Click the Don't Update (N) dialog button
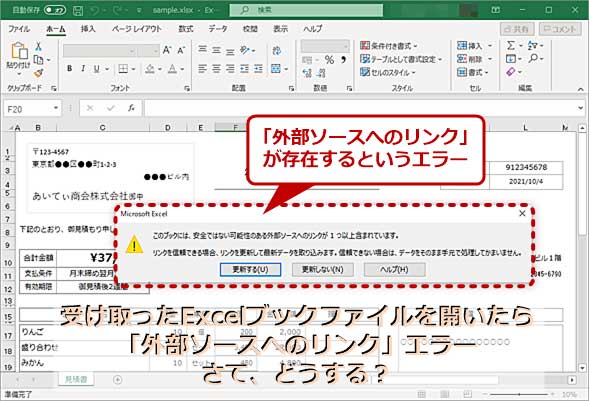The height and width of the screenshot is (401, 589). point(323,270)
